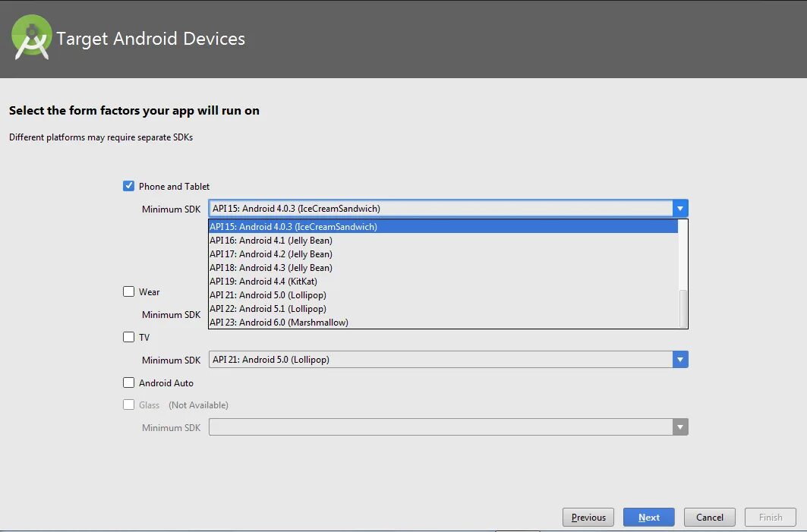Image resolution: width=807 pixels, height=532 pixels.
Task: Click Different platforms may require separate SDKs text
Action: [x=101, y=137]
